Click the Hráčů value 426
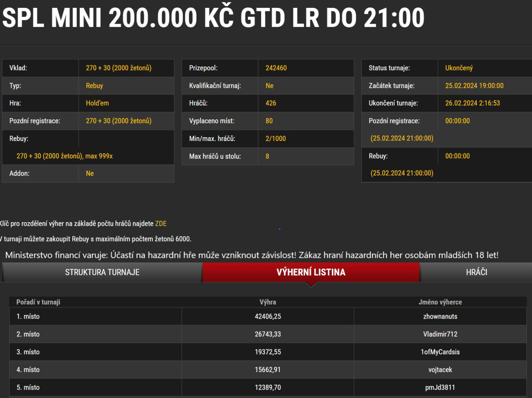Image resolution: width=532 pixels, height=398 pixels. [x=271, y=103]
